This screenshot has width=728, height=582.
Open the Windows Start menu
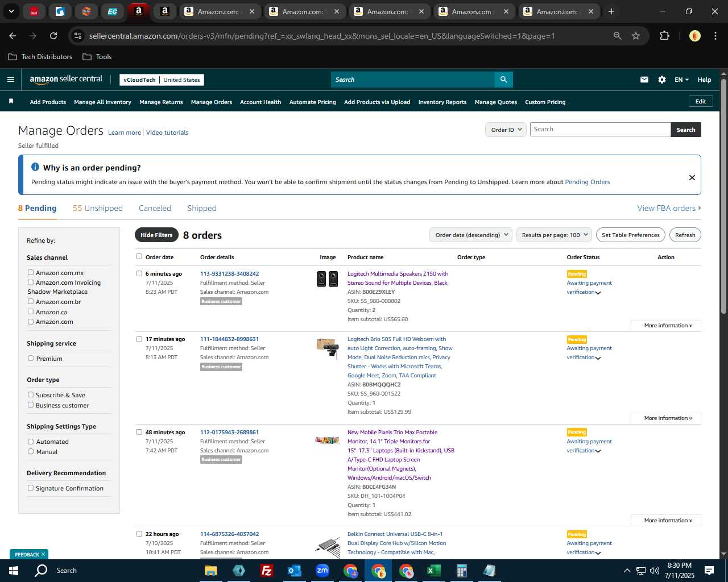(14, 571)
